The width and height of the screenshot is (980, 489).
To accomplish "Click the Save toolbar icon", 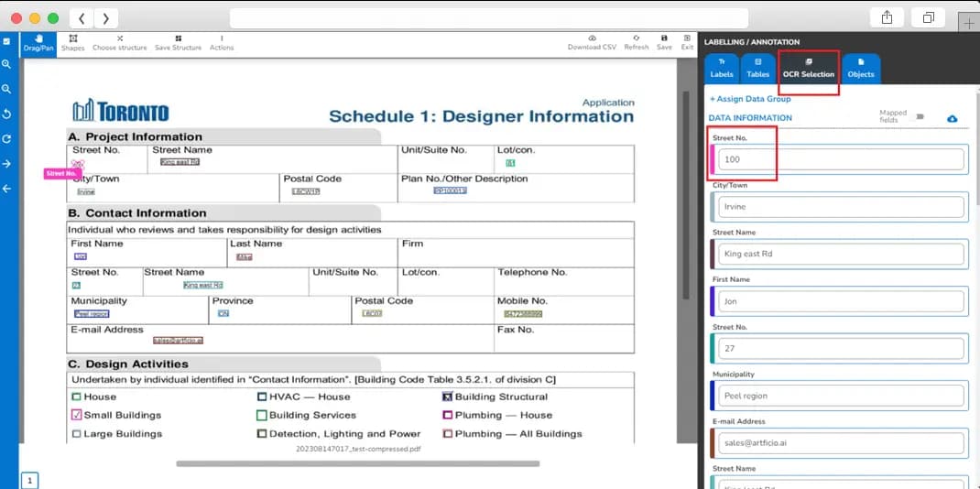I will tap(664, 43).
